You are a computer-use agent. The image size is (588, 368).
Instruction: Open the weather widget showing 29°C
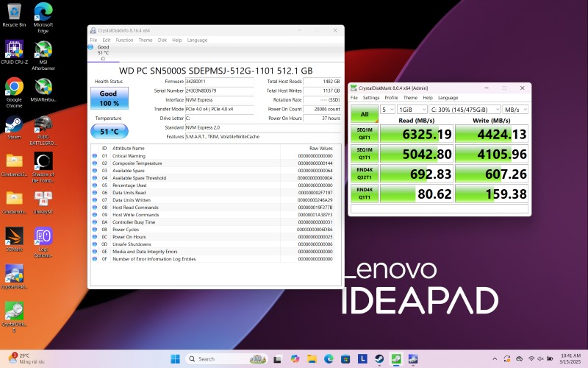coord(26,358)
